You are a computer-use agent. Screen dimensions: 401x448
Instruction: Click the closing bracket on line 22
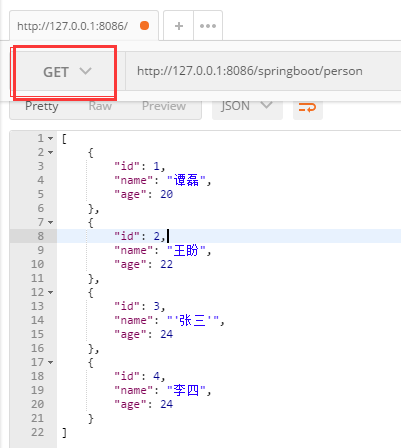tap(64, 433)
